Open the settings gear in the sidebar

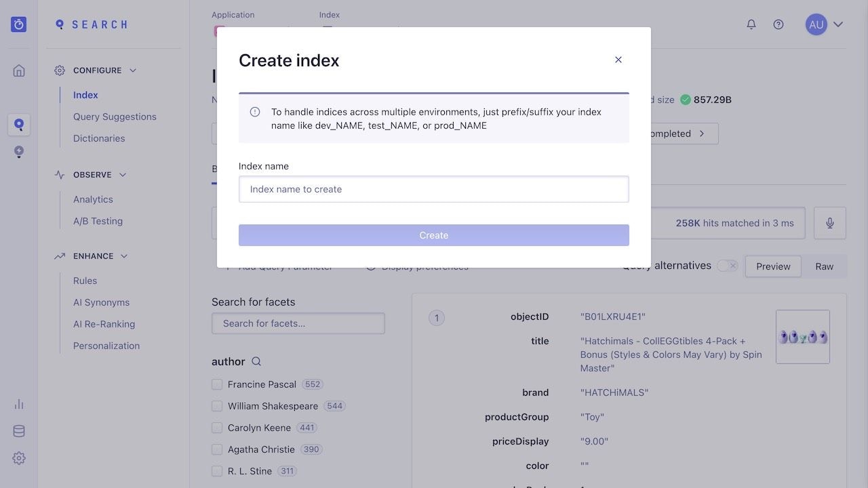point(18,458)
